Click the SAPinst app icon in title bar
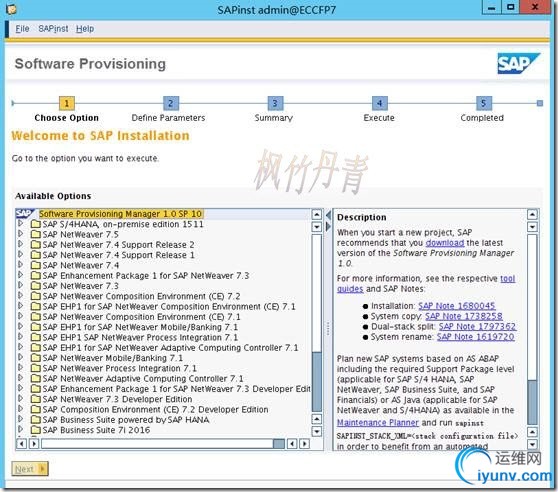The height and width of the screenshot is (492, 558). pyautogui.click(x=11, y=9)
